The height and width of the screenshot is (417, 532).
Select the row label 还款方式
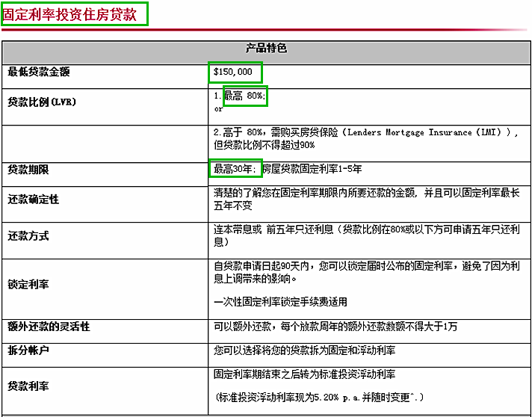click(x=28, y=236)
